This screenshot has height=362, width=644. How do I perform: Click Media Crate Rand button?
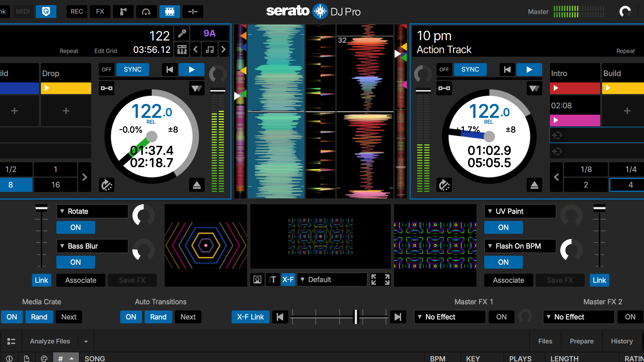pyautogui.click(x=39, y=317)
